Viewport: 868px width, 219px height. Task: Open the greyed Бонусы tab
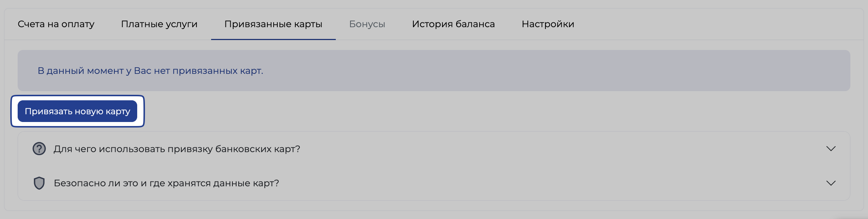367,24
